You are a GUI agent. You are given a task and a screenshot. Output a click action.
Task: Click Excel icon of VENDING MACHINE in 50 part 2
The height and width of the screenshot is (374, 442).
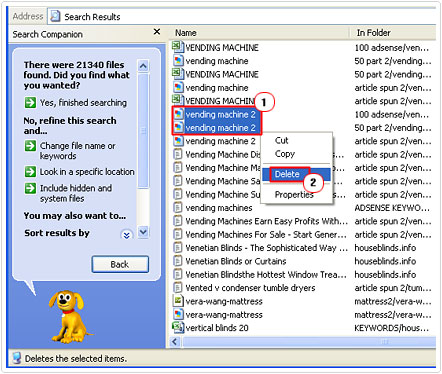(x=178, y=73)
